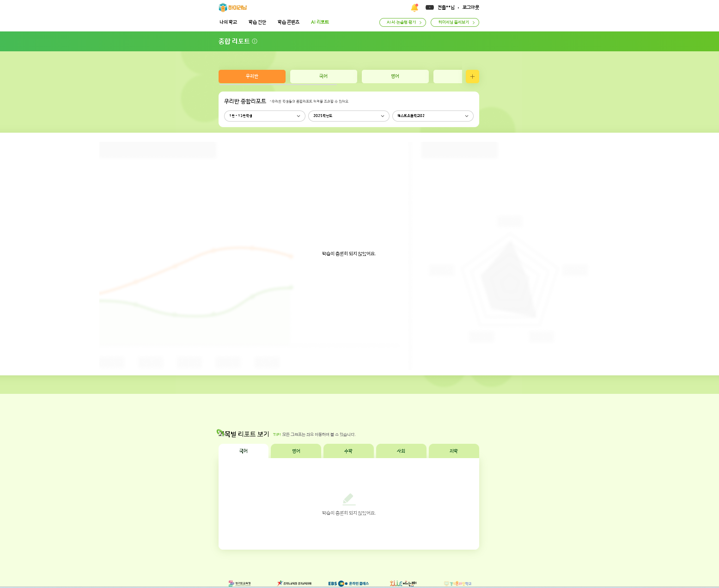Click the AI 서·논술형 평가 button

[x=402, y=22]
